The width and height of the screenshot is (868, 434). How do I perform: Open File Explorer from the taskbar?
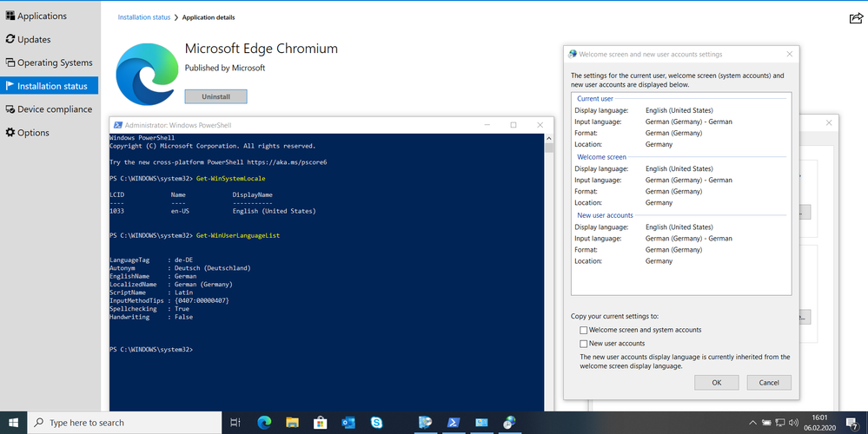point(292,423)
